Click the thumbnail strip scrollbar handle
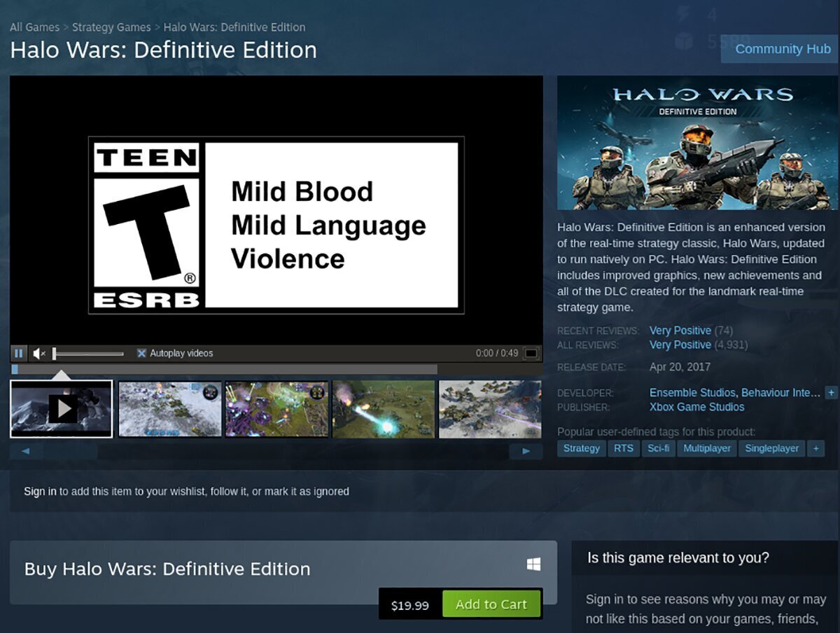840x633 pixels. [70, 452]
